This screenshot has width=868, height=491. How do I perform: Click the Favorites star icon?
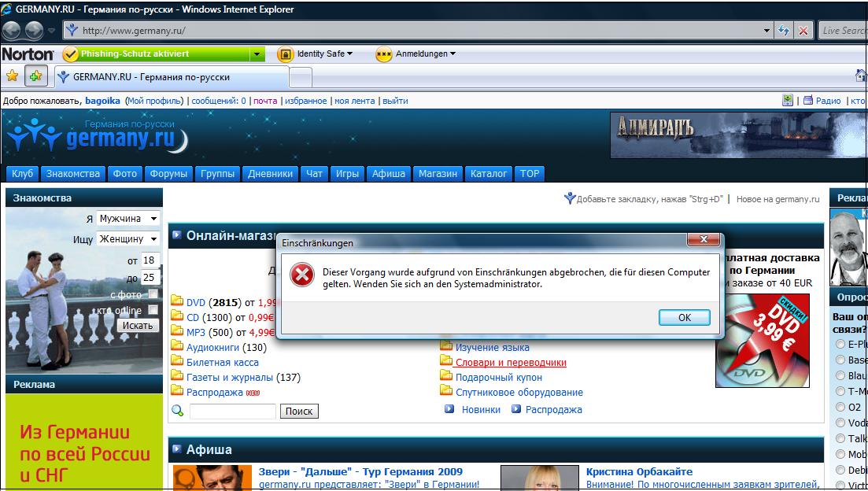[x=12, y=76]
